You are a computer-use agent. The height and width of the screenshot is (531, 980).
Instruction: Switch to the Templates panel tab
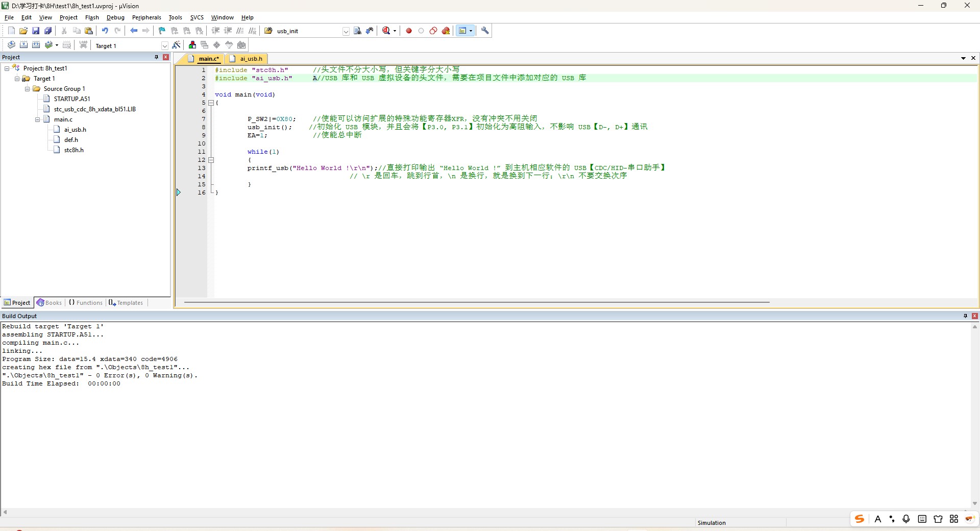[126, 303]
